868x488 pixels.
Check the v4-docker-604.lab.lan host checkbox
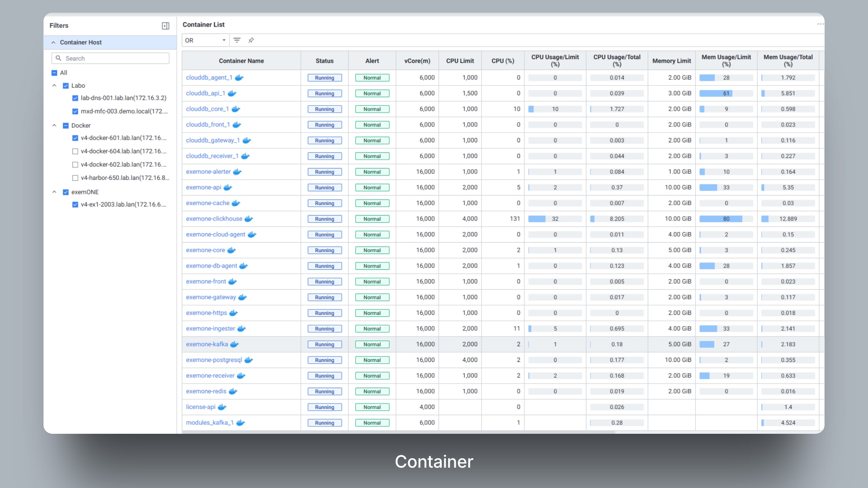coord(75,151)
